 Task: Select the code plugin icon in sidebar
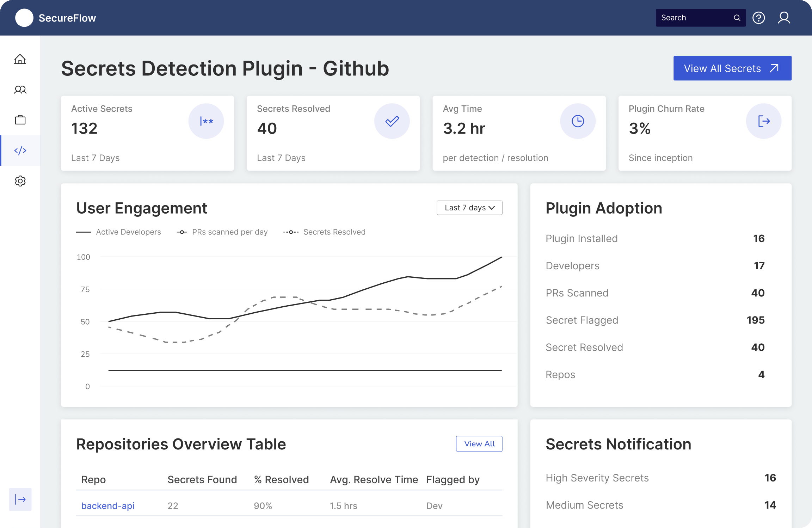[x=20, y=150]
